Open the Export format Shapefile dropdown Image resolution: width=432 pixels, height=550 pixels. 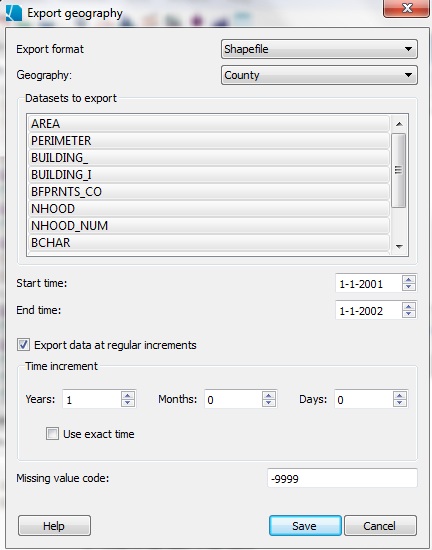click(319, 49)
